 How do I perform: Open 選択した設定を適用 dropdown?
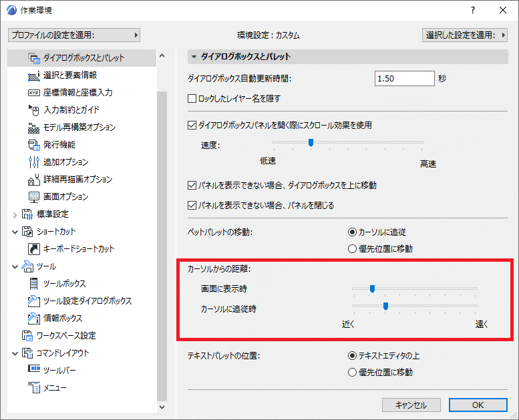tap(465, 35)
